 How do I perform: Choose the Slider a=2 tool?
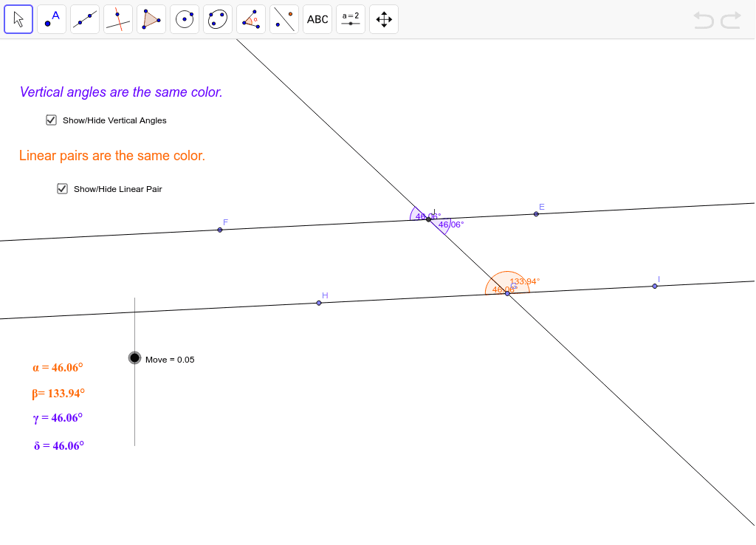351,19
